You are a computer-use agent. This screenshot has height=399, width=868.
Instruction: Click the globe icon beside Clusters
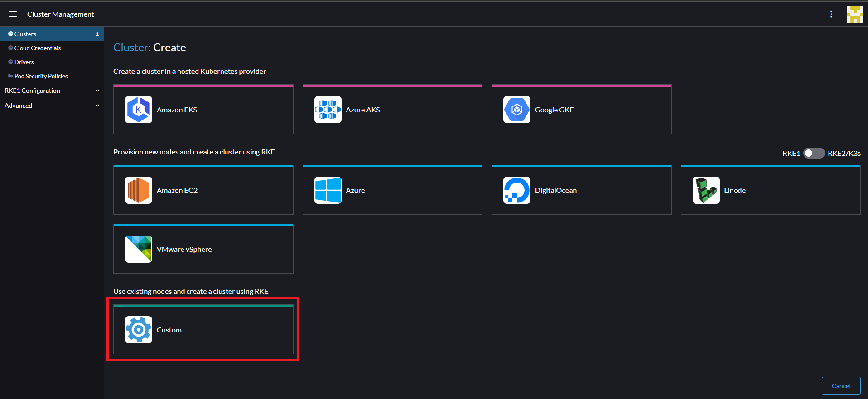pos(10,34)
